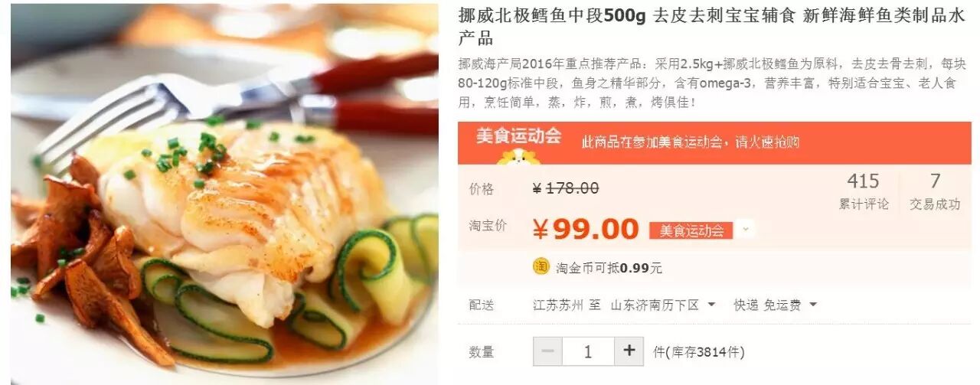Image resolution: width=980 pixels, height=385 pixels.
Task: Click the red 美食运动会 promotion tag
Action: coord(691,230)
